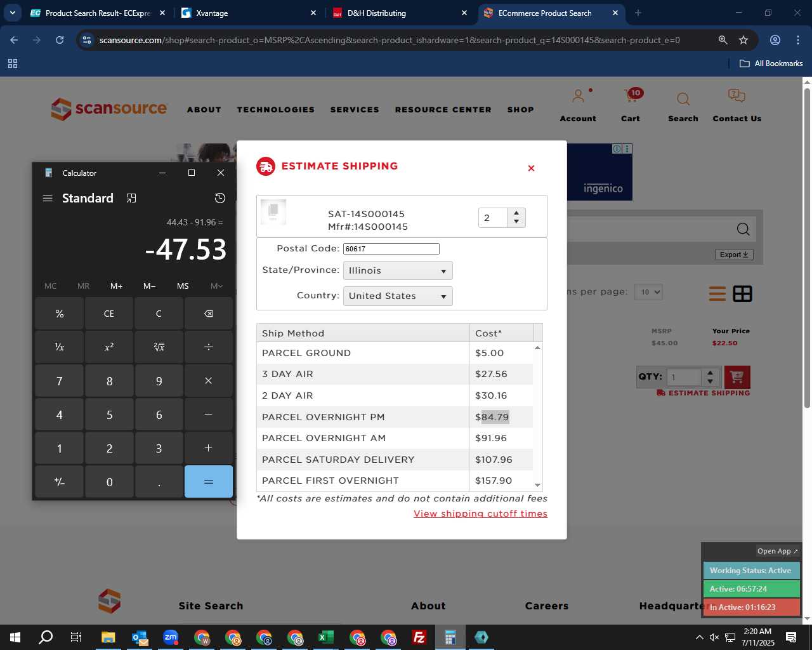Switch to Xvantage browser tab
This screenshot has width=812, height=650.
pos(247,13)
